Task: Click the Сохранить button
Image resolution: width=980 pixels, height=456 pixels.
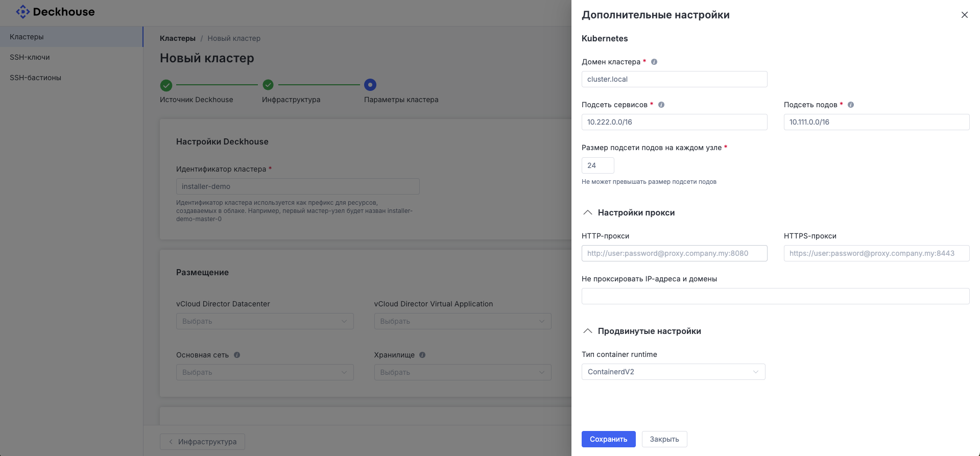Action: click(x=608, y=439)
